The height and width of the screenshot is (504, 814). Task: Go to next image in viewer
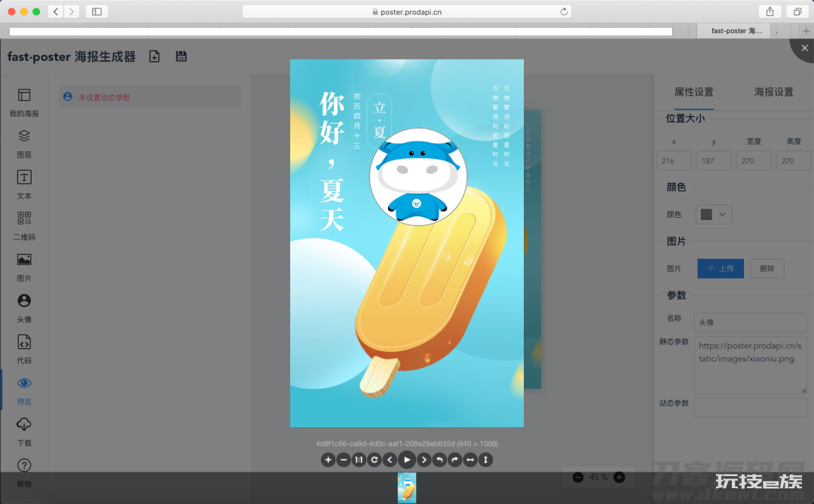424,460
